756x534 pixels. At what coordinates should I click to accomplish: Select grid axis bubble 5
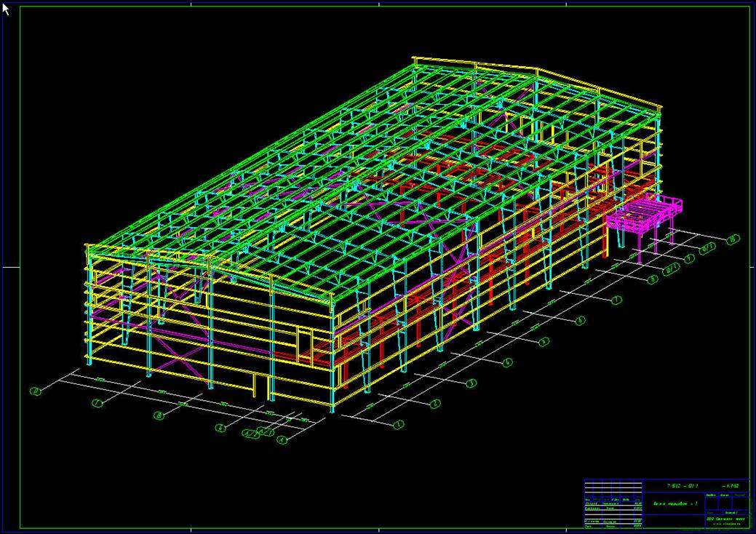pyautogui.click(x=544, y=341)
